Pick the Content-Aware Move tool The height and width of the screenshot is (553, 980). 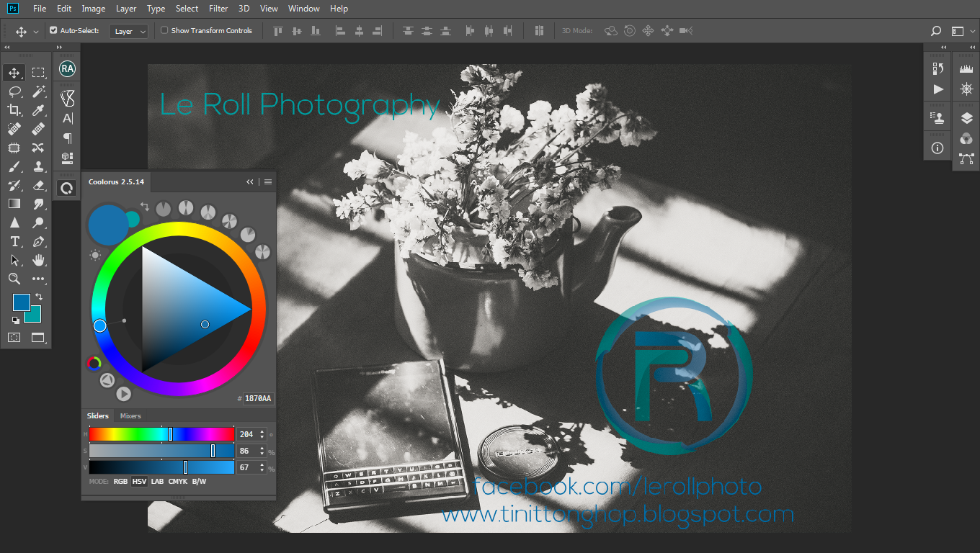click(x=38, y=148)
